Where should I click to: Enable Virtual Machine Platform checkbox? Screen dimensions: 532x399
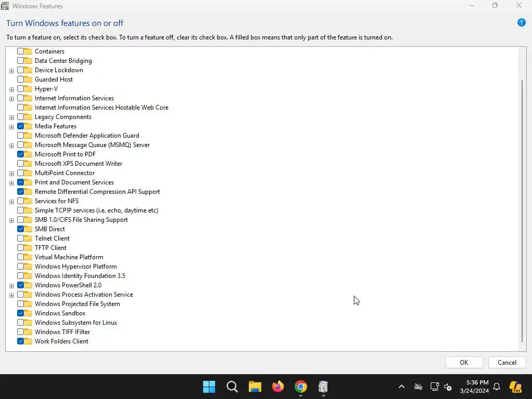pyautogui.click(x=20, y=257)
